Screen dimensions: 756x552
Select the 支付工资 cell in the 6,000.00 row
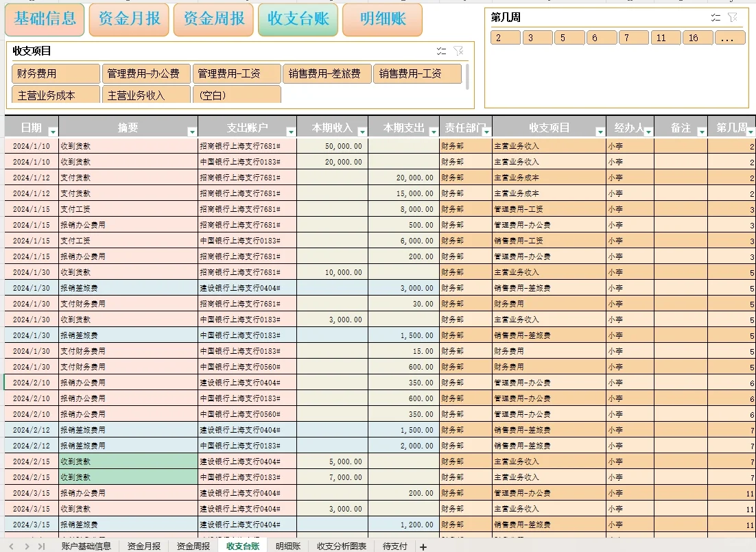coord(128,241)
